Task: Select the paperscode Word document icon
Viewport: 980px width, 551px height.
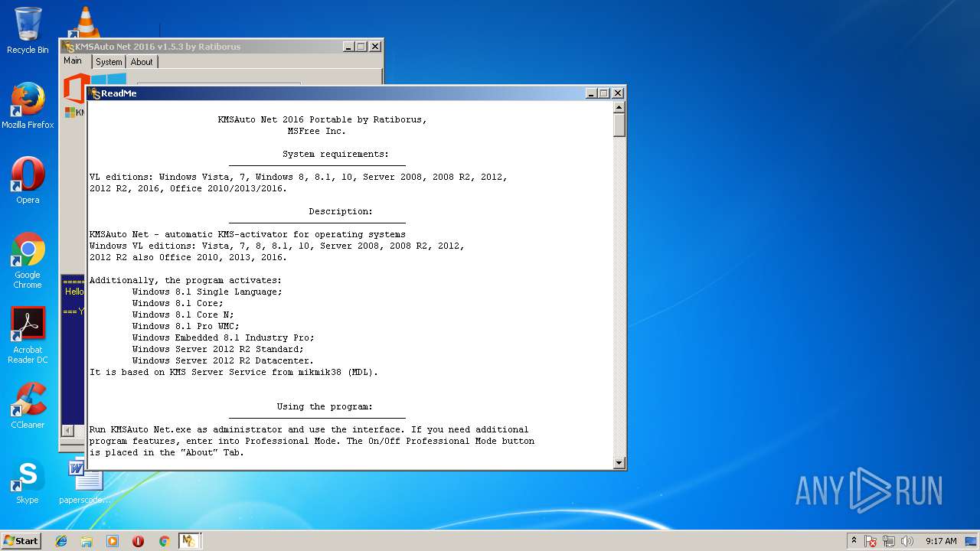Action: [84, 481]
